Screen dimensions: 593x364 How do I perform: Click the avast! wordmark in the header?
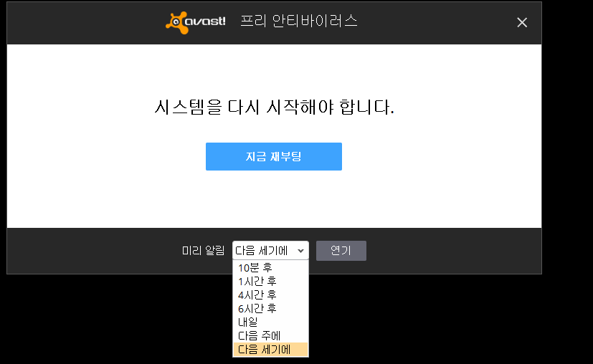point(207,21)
